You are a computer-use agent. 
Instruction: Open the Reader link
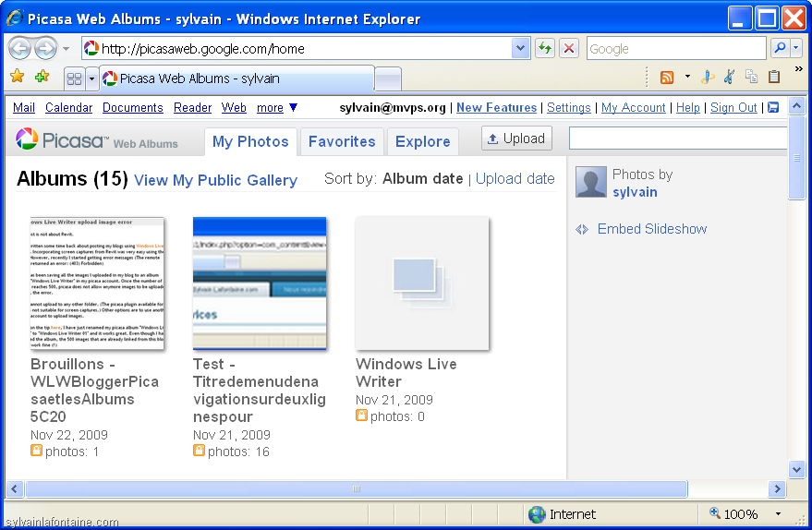pyautogui.click(x=193, y=108)
